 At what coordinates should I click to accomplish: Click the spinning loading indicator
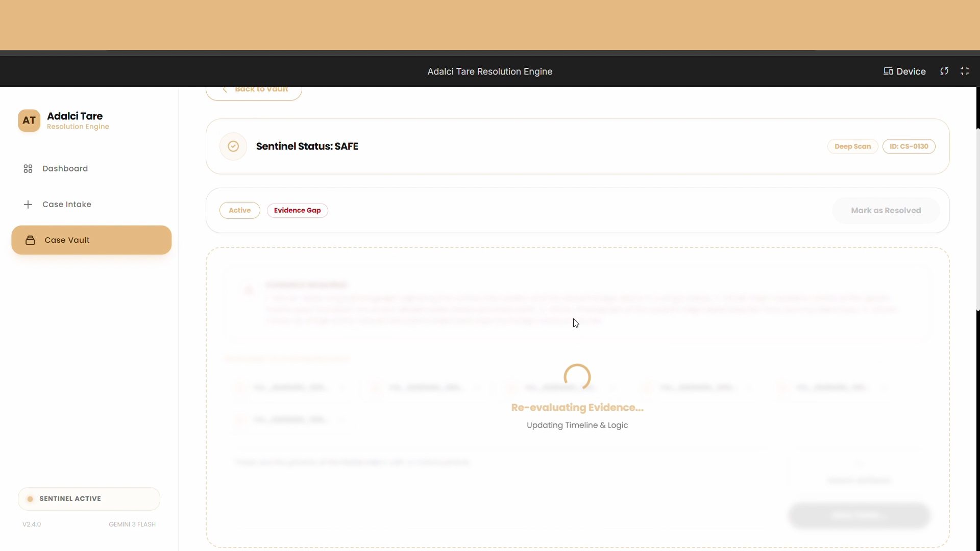(x=577, y=377)
